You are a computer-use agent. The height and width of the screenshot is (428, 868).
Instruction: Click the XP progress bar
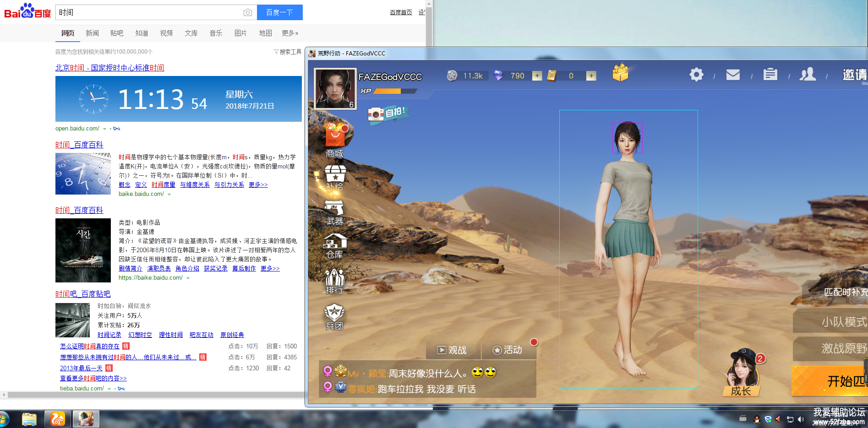click(395, 91)
